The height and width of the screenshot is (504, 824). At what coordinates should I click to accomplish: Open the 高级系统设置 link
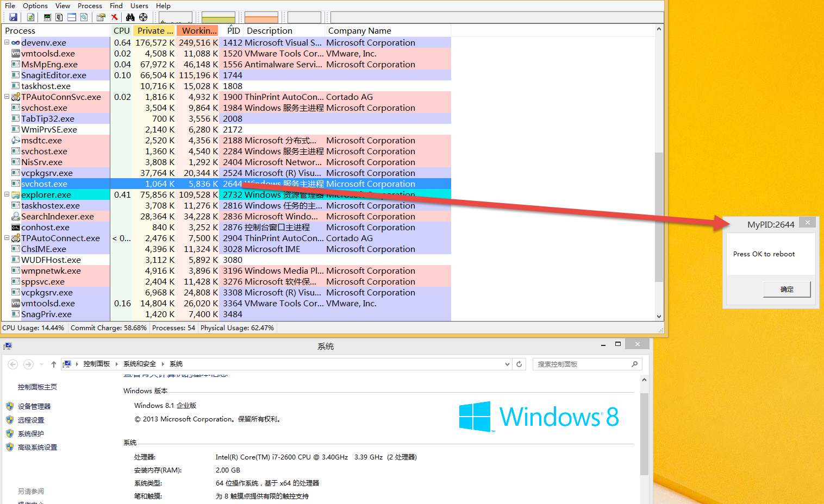tap(38, 447)
